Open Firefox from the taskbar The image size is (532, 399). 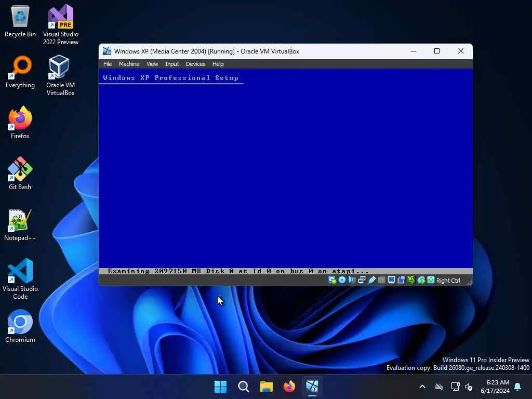(289, 387)
